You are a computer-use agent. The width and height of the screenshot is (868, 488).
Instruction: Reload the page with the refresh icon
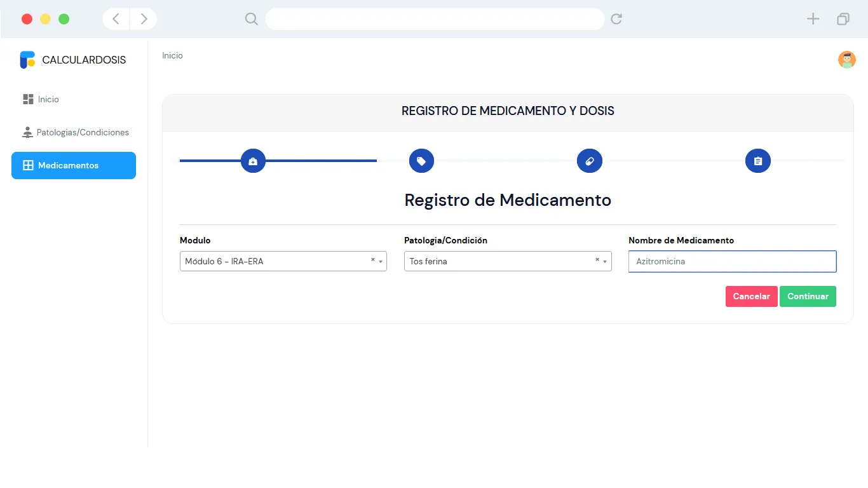pyautogui.click(x=616, y=19)
